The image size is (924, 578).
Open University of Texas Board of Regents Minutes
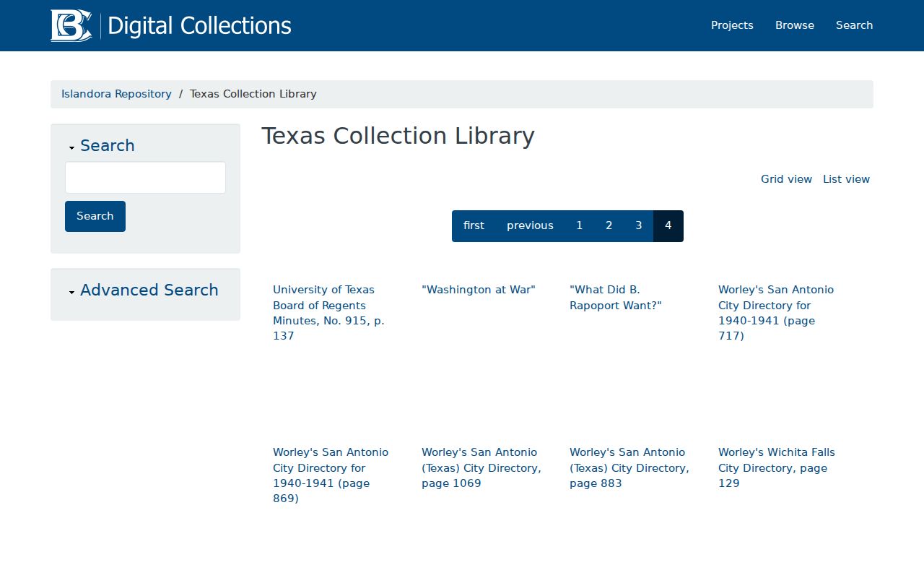point(328,313)
